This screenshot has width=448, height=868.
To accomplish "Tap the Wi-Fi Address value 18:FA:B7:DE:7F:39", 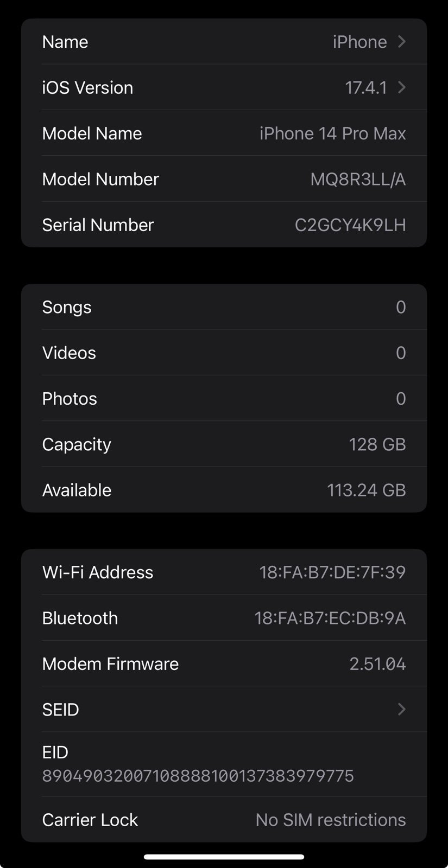I will [332, 572].
